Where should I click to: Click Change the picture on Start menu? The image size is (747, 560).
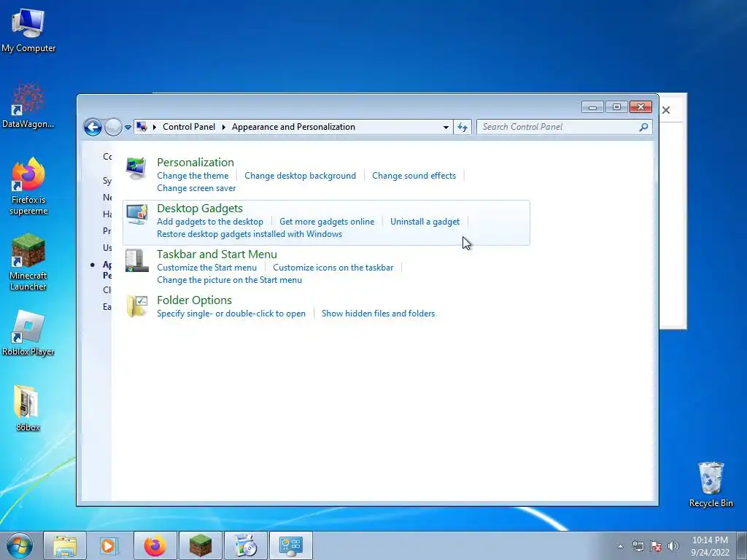click(x=229, y=280)
